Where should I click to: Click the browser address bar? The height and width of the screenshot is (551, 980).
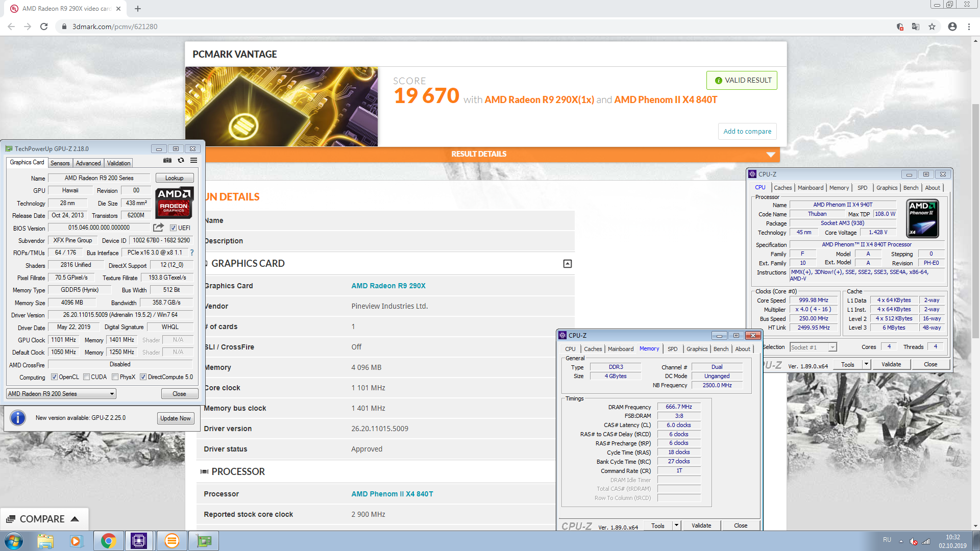click(x=475, y=27)
